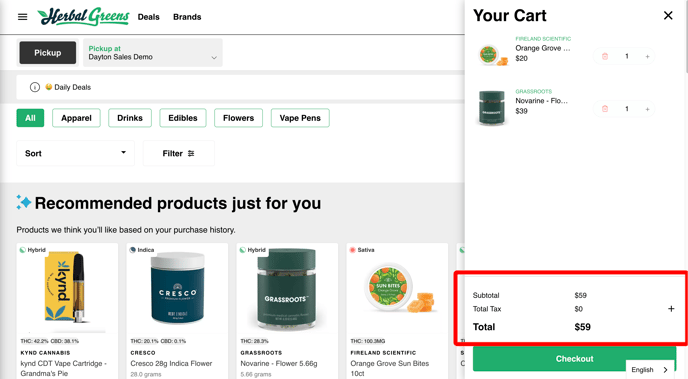This screenshot has height=379, width=688.
Task: Open the Filter options
Action: click(x=179, y=153)
